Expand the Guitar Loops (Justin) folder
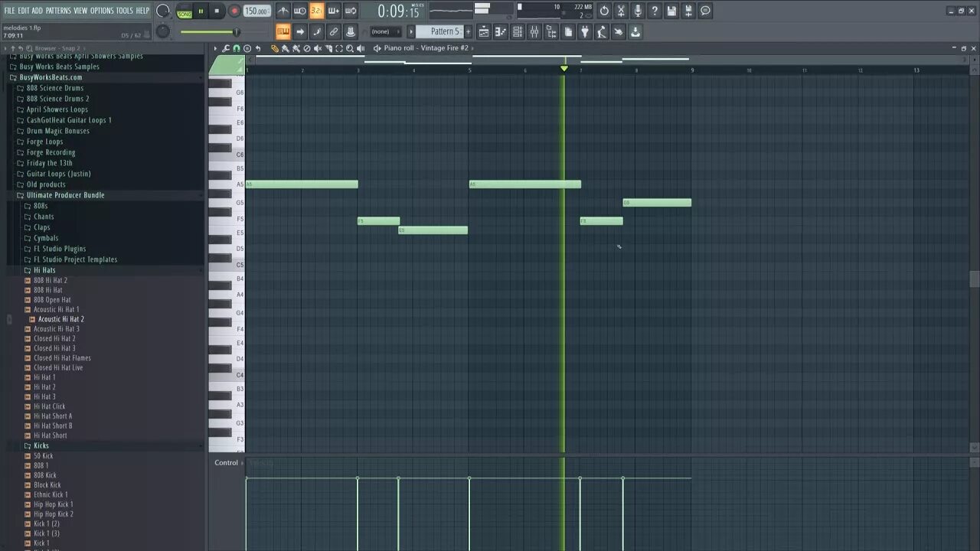The width and height of the screenshot is (980, 551). 58,174
